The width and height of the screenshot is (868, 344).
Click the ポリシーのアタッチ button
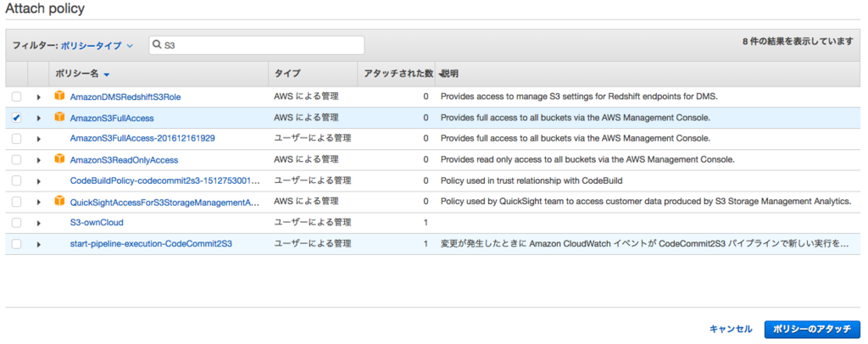pyautogui.click(x=812, y=329)
